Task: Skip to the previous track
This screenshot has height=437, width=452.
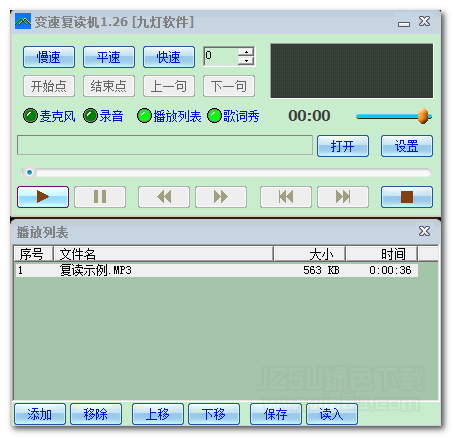Action: (286, 197)
